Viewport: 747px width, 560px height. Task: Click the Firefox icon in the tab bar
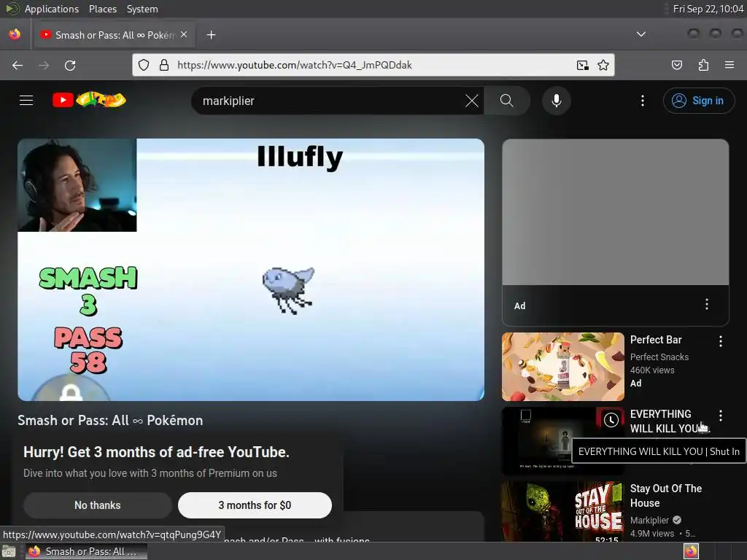pos(15,34)
